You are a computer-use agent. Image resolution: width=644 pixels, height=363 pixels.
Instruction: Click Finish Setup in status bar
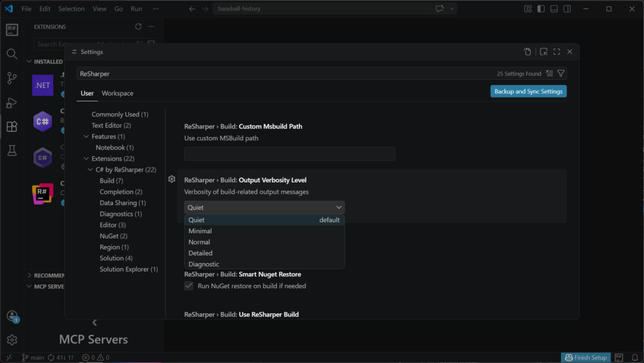click(x=586, y=357)
